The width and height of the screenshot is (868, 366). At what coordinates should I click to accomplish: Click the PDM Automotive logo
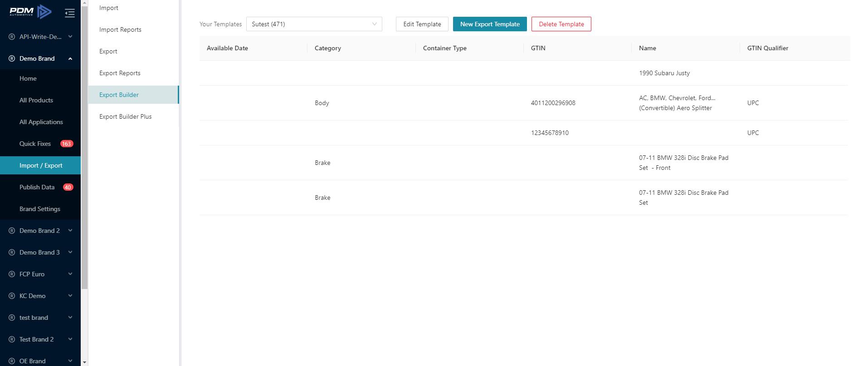pos(30,12)
